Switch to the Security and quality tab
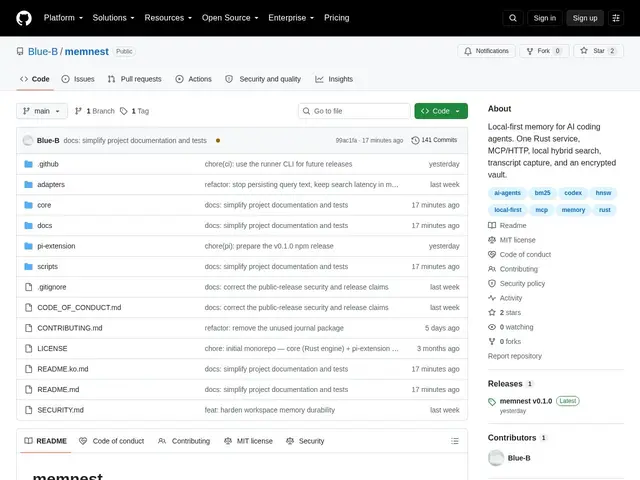Screen dimensions: 640x480 [263, 79]
